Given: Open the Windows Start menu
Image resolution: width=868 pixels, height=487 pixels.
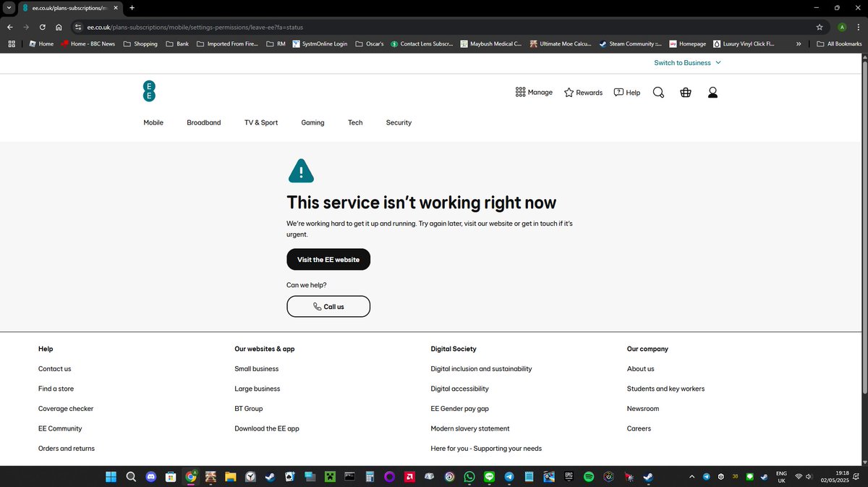Looking at the screenshot, I should tap(111, 477).
